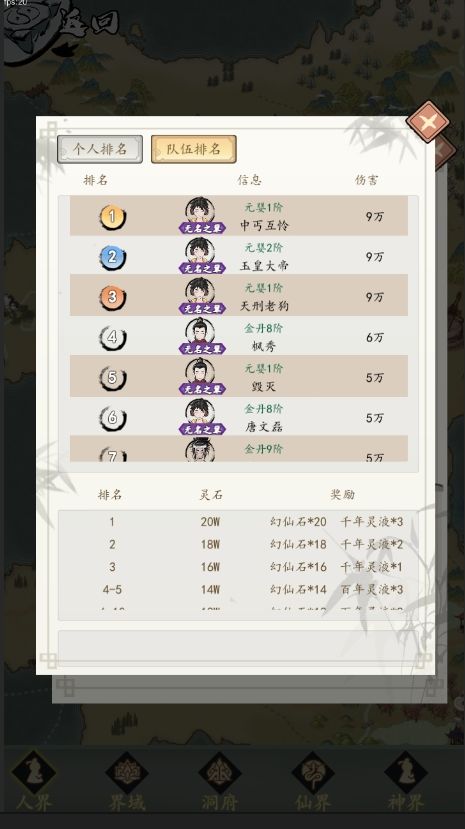Open 神界 in bottom navigation

point(405,780)
